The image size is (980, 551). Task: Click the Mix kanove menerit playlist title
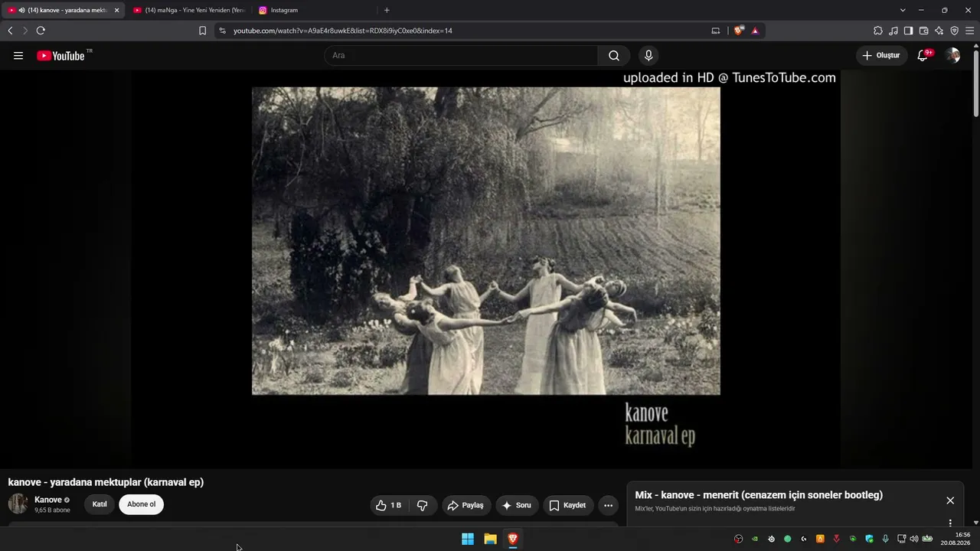click(759, 495)
